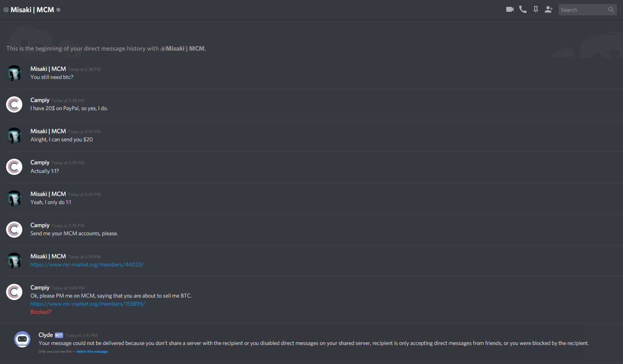Open pinned messages
The width and height of the screenshot is (623, 364).
(536, 9)
